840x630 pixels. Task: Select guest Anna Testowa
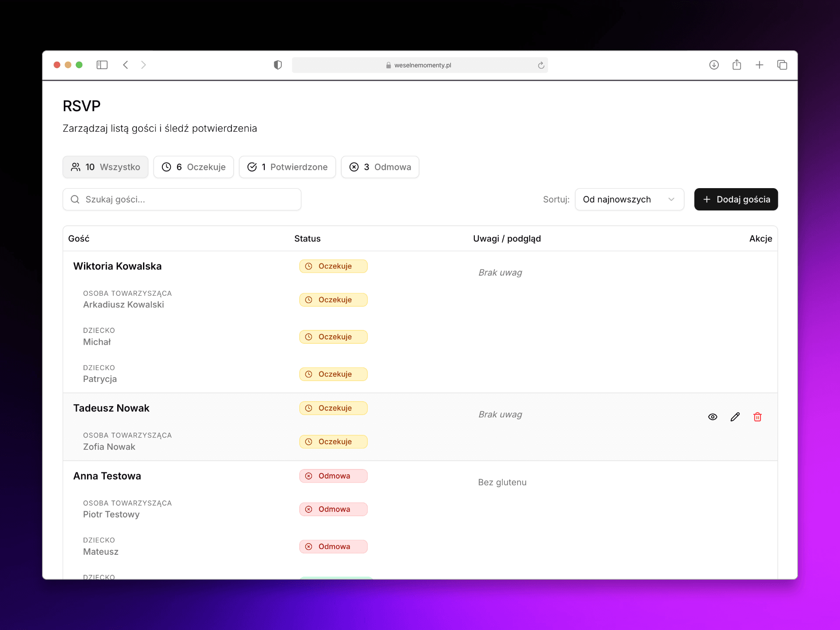pyautogui.click(x=107, y=476)
